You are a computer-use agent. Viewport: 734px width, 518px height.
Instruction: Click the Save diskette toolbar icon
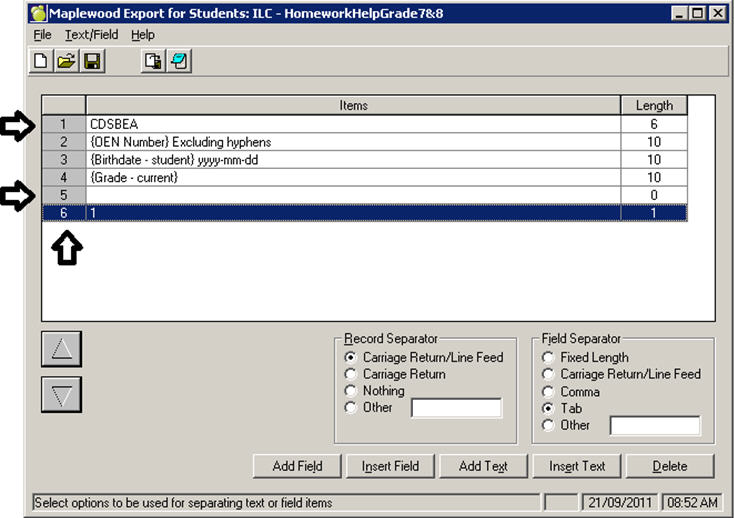tap(92, 62)
